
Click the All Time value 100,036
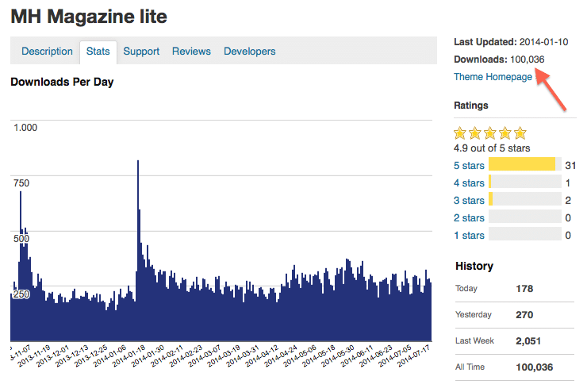point(534,367)
